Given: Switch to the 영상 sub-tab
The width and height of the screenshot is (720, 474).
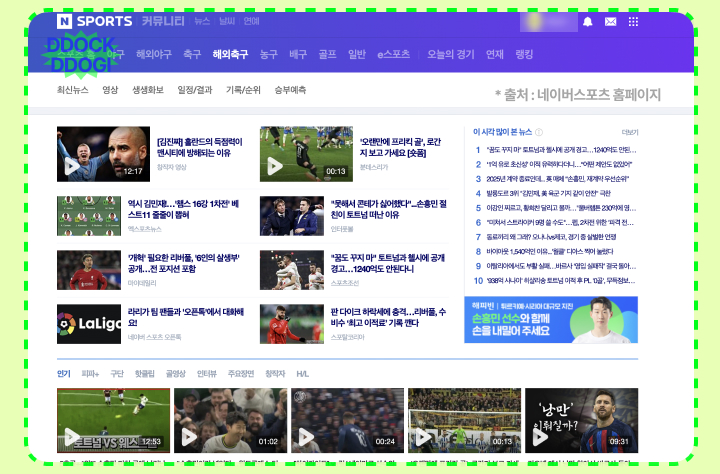Looking at the screenshot, I should click(110, 90).
